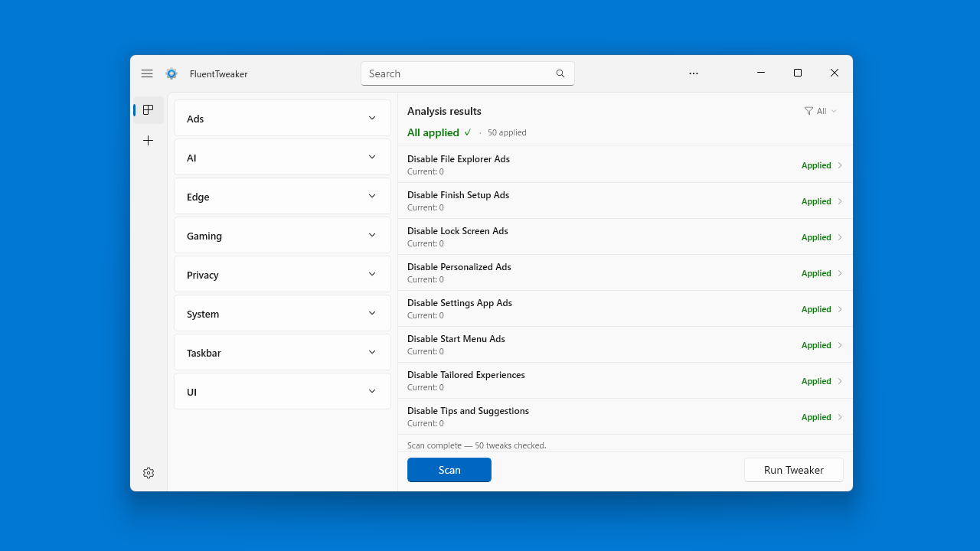This screenshot has height=551, width=980.
Task: Open details arrow for Disable Finish Setup Ads
Action: 840,201
